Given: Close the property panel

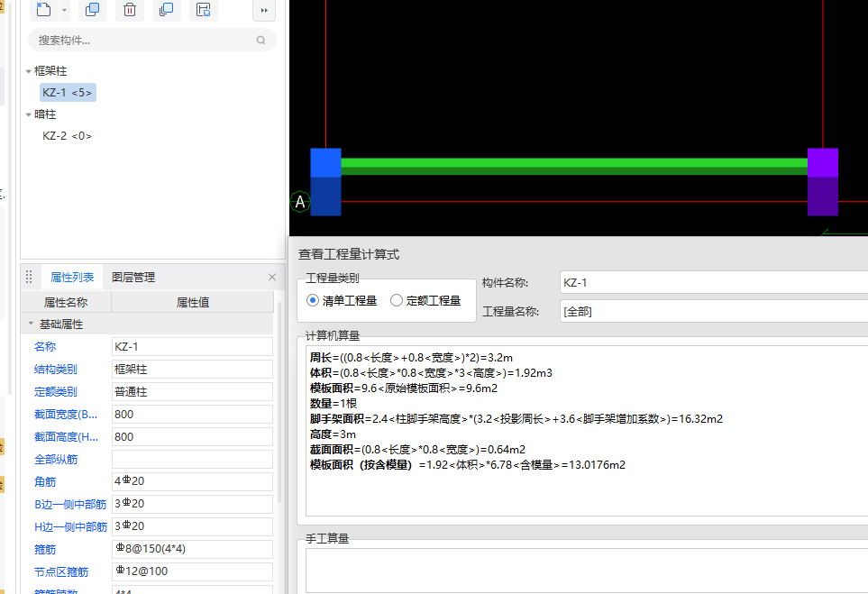Looking at the screenshot, I should click(x=272, y=277).
